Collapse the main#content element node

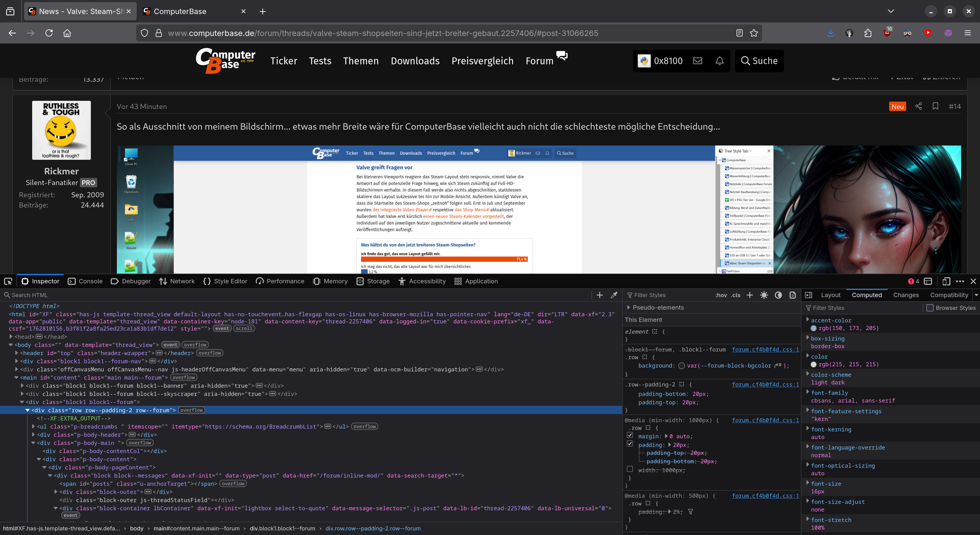point(16,378)
